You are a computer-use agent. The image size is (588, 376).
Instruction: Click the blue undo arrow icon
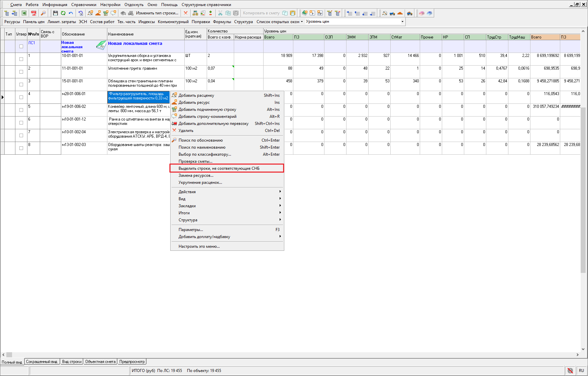[x=71, y=13]
